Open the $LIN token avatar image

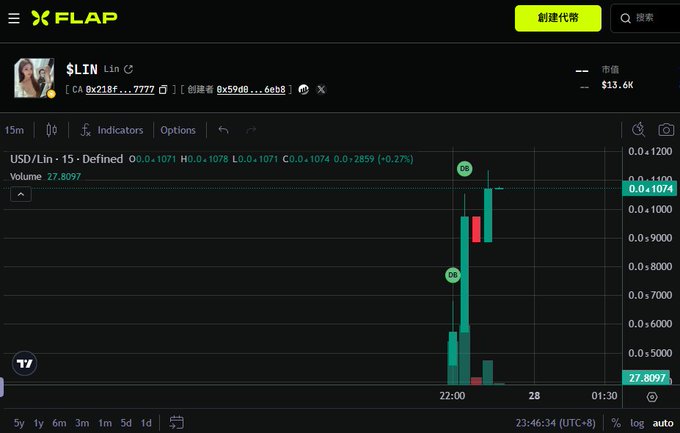[34, 78]
